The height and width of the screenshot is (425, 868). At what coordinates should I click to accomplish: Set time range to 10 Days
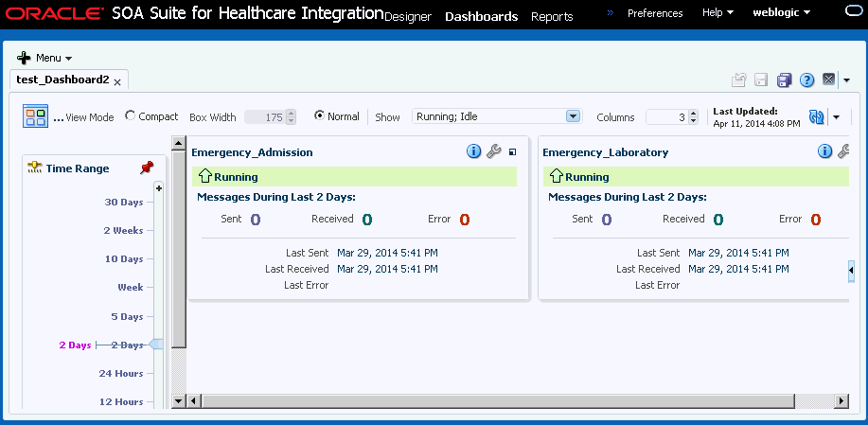(x=124, y=258)
